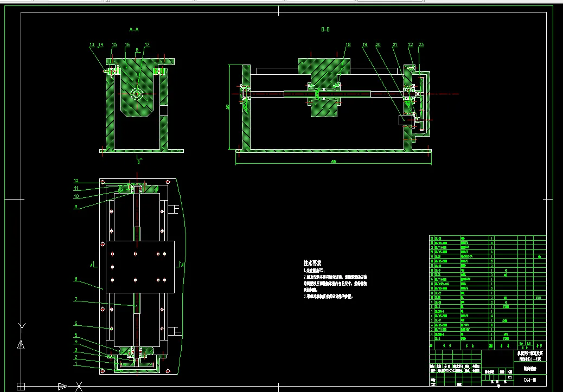Image resolution: width=563 pixels, height=392 pixels.
Task: Select the section view label B-B
Action: pyautogui.click(x=325, y=29)
